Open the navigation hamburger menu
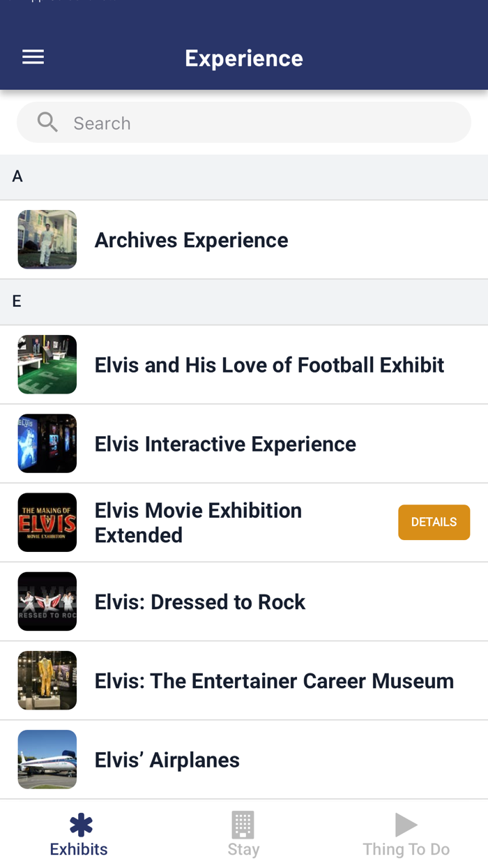 click(33, 57)
